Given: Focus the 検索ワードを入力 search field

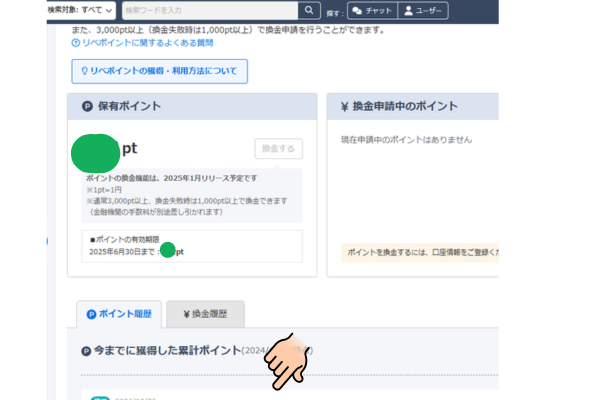Looking at the screenshot, I should coord(210,10).
